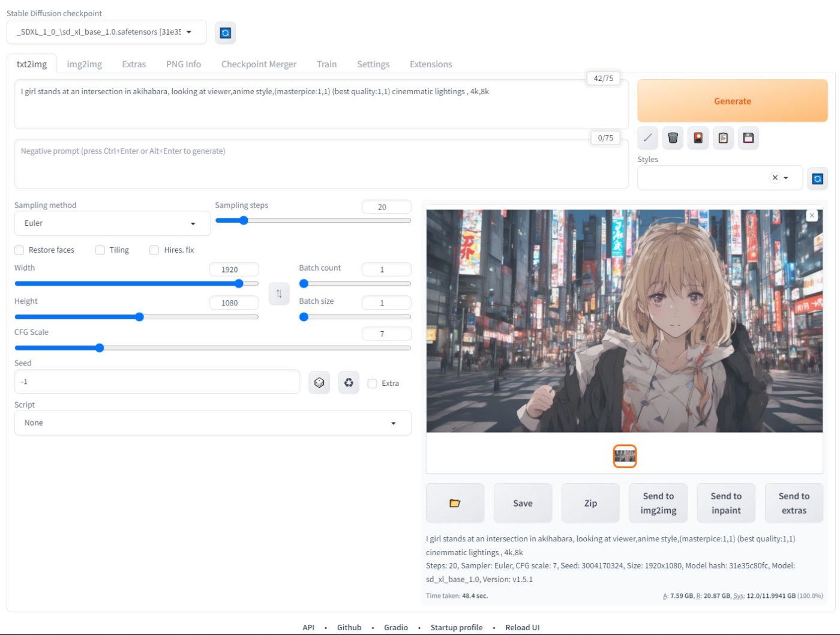Screen dimensions: 840x635
Task: Swap width and height values
Action: click(x=279, y=293)
